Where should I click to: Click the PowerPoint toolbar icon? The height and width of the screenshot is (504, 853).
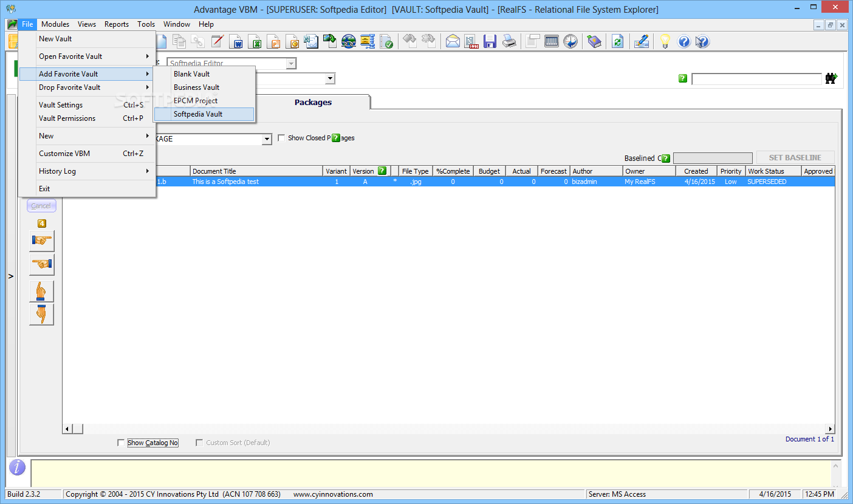275,42
